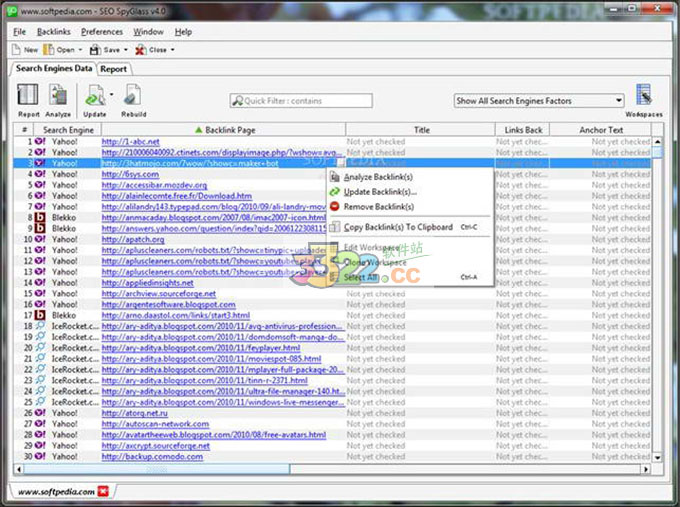Viewport: 680px width, 507px height.
Task: Open link http://apatch.org
Action: click(133, 239)
